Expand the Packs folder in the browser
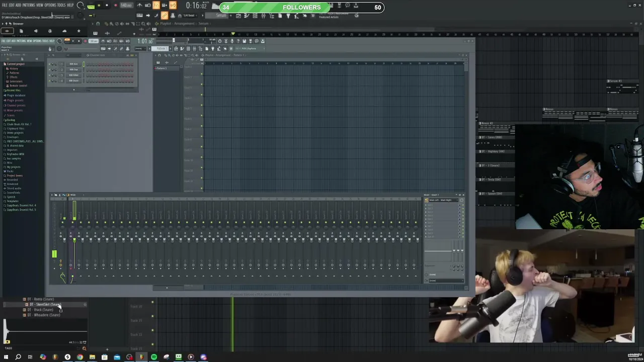This screenshot has width=644, height=362. point(10,171)
